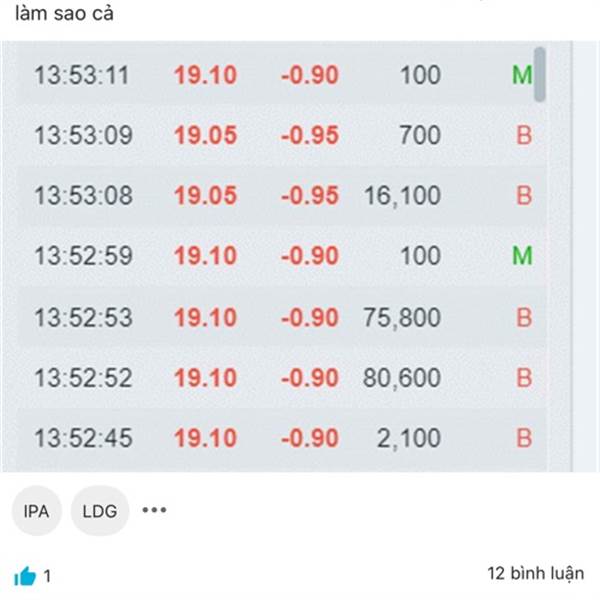The width and height of the screenshot is (600, 600).
Task: Open the 12 bình luận comments link
Action: pos(535,573)
